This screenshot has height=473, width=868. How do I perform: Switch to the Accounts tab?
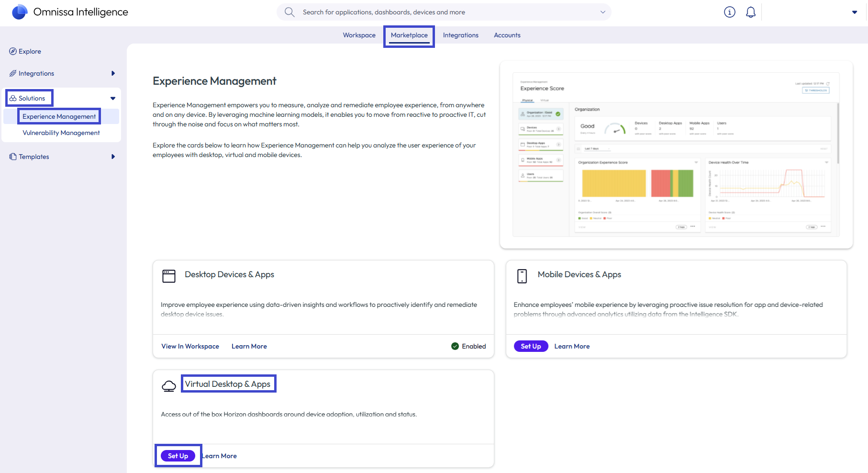coord(507,35)
